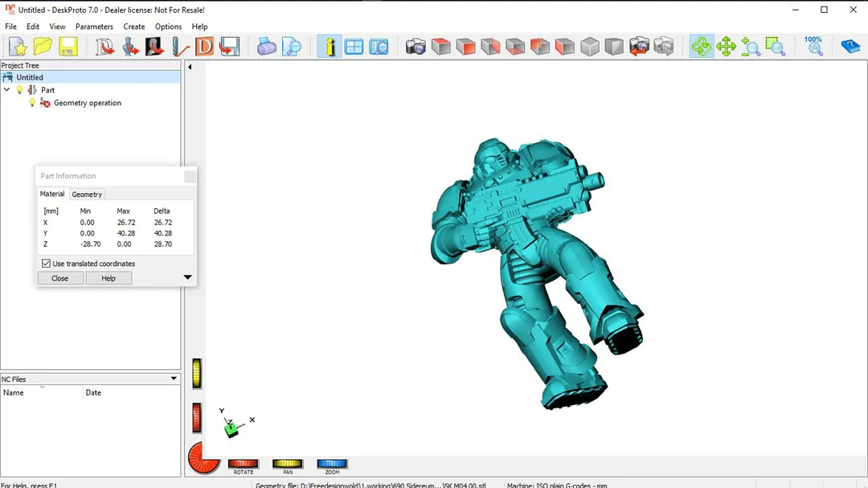Click the Print preview magnifier page icon

pos(291,47)
